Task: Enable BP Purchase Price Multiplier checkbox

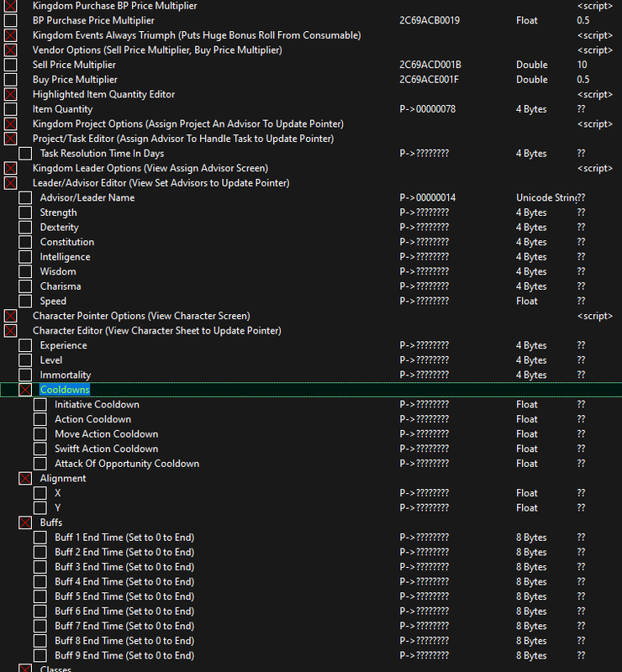Action: 11,20
